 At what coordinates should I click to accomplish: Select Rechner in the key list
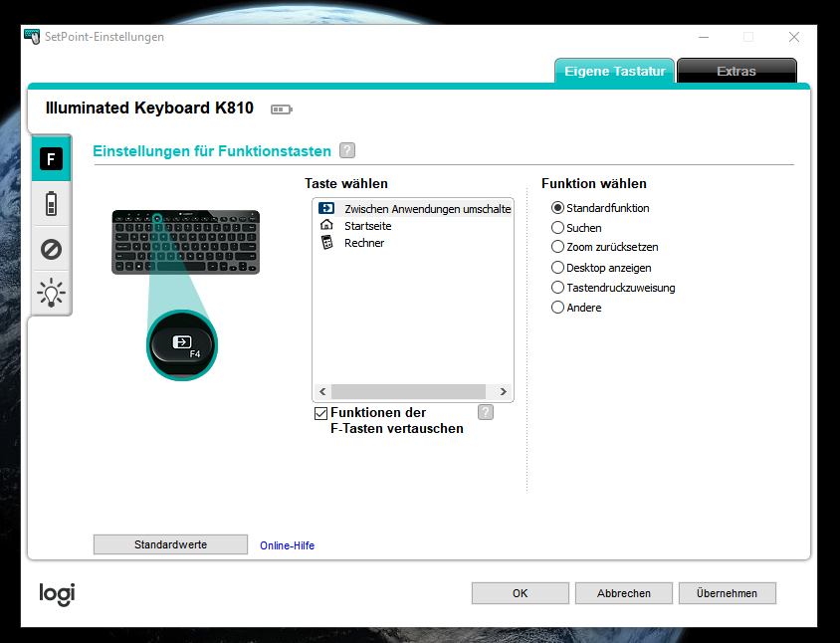(x=364, y=243)
